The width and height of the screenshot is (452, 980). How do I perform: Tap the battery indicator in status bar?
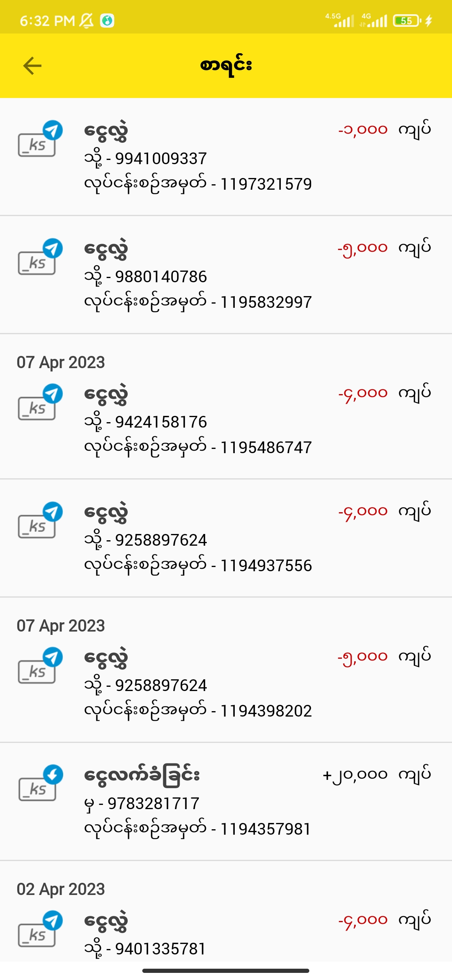[x=406, y=21]
